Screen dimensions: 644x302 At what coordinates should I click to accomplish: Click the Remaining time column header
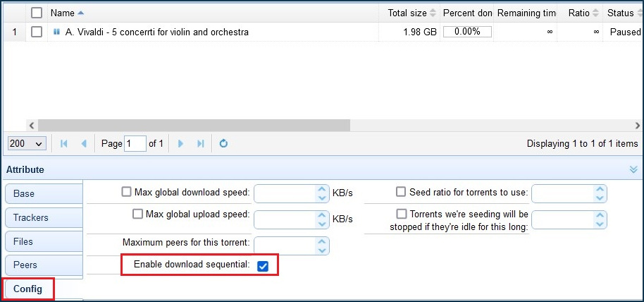[526, 13]
